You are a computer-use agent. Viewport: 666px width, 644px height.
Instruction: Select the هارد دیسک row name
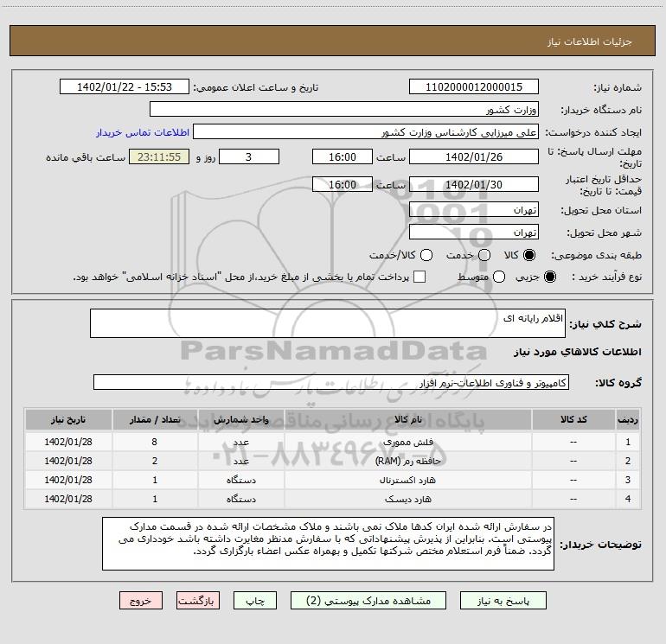pyautogui.click(x=407, y=499)
